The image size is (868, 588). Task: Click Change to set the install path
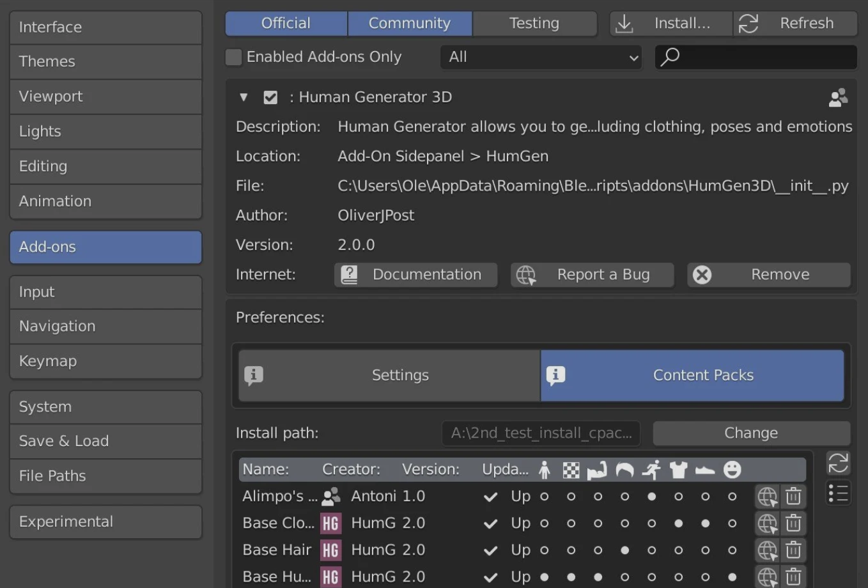pyautogui.click(x=752, y=433)
